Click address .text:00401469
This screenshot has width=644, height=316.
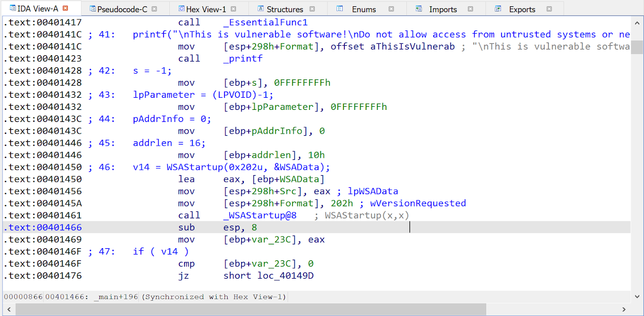(43, 240)
